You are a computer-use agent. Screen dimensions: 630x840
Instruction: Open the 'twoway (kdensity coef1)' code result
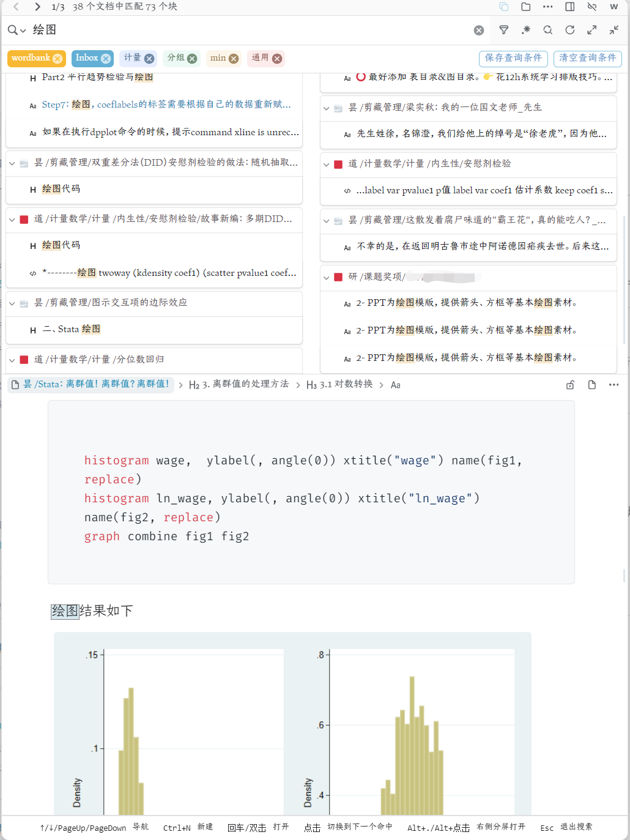click(154, 273)
